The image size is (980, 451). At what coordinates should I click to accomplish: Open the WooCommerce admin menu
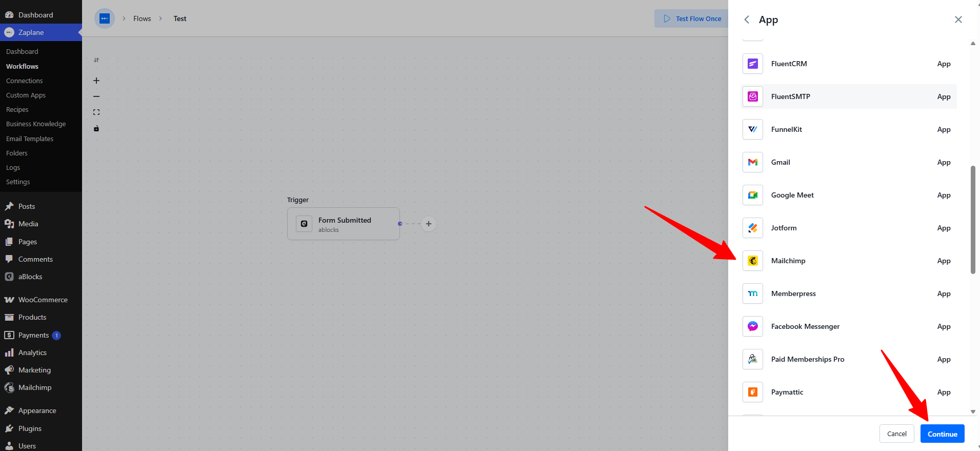[x=41, y=300]
